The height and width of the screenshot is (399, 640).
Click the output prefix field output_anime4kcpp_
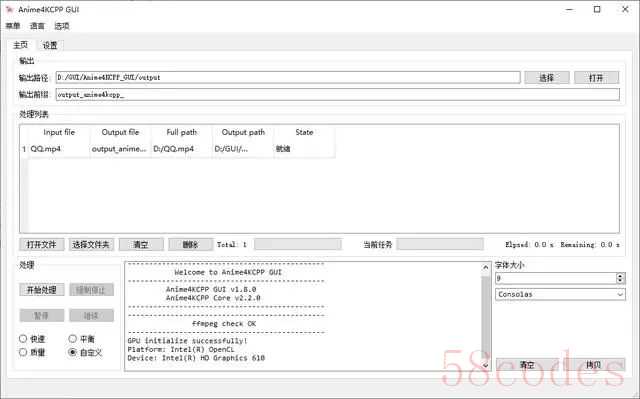click(x=337, y=95)
